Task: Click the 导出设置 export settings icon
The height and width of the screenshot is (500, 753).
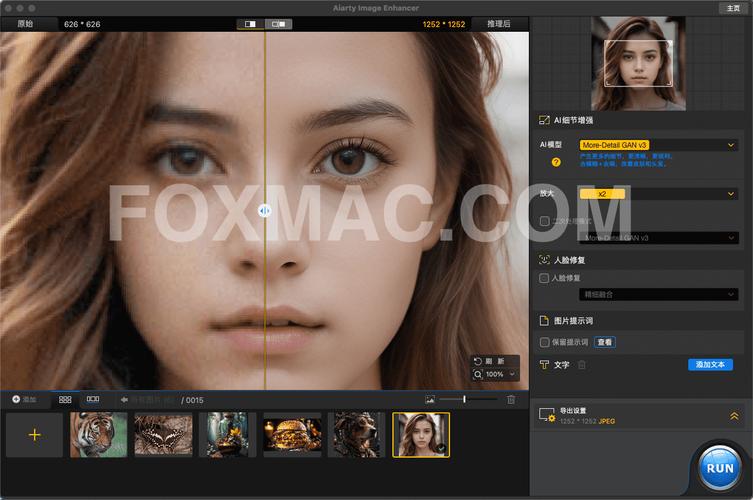Action: [x=547, y=415]
